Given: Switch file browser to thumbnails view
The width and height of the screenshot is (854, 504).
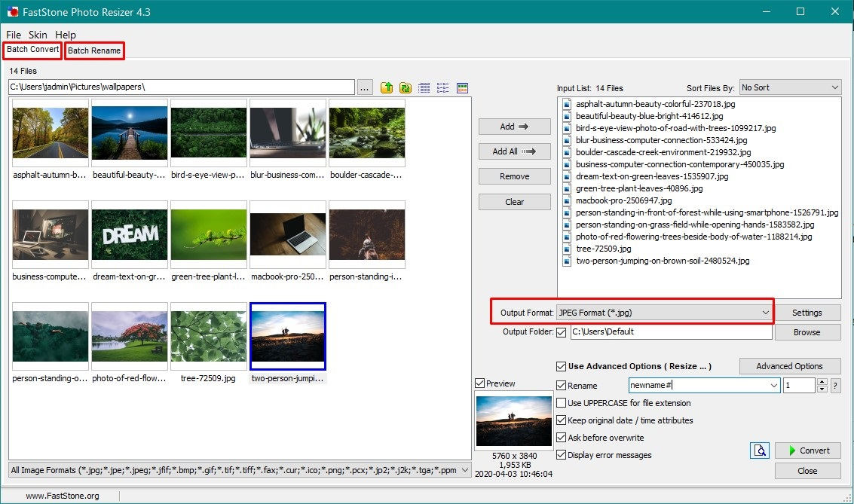Looking at the screenshot, I should [462, 87].
